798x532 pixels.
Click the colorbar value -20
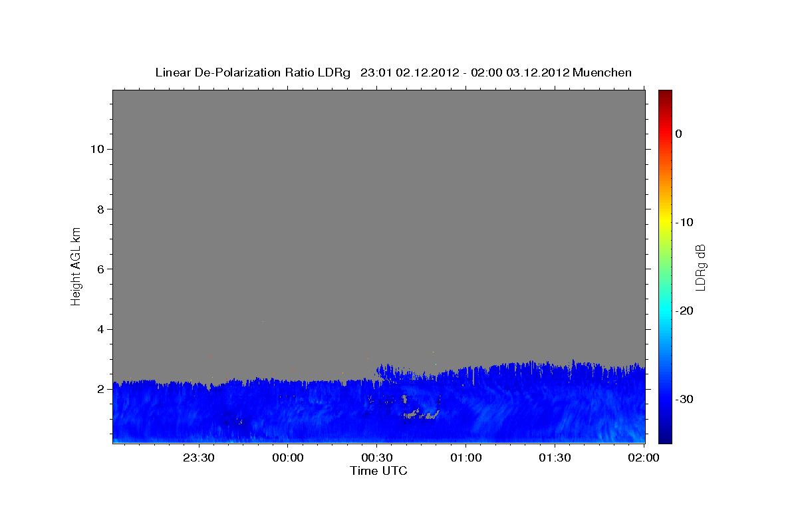(684, 311)
